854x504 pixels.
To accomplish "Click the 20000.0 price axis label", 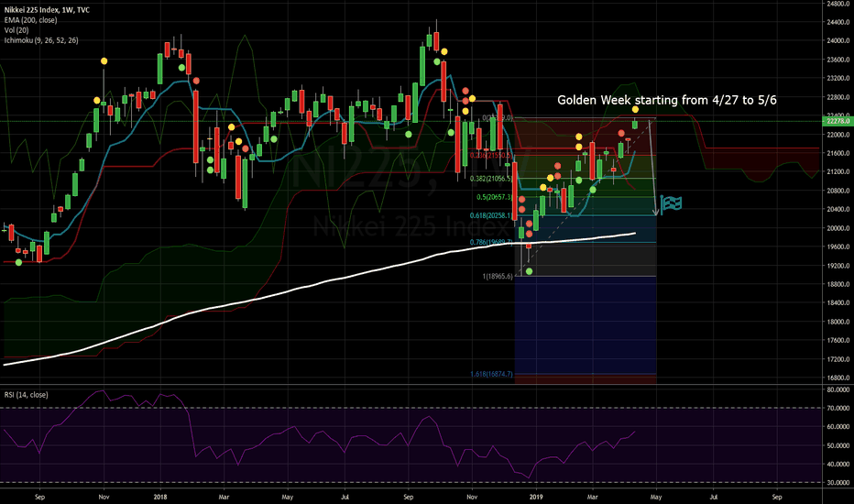I will 838,228.
